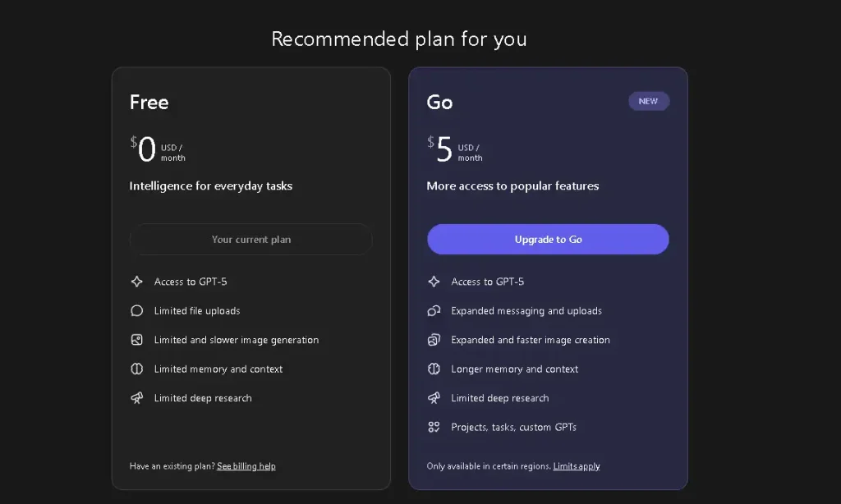This screenshot has width=841, height=504.
Task: Open the See billing help link
Action: [x=246, y=466]
